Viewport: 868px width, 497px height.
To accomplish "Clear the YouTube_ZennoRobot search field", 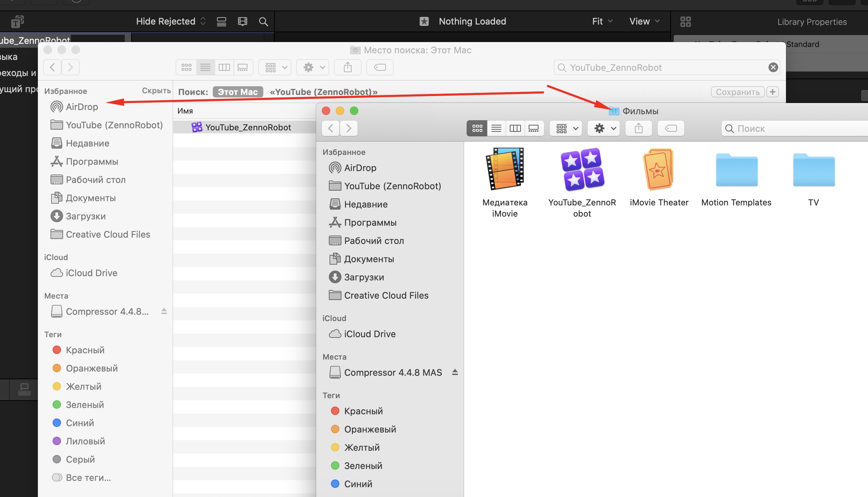I will pos(773,67).
